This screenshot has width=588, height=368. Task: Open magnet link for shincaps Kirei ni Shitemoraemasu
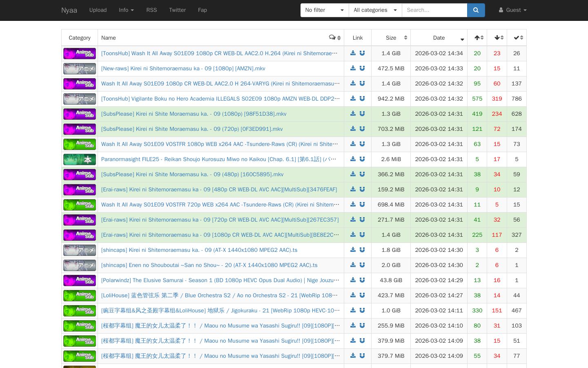362,250
